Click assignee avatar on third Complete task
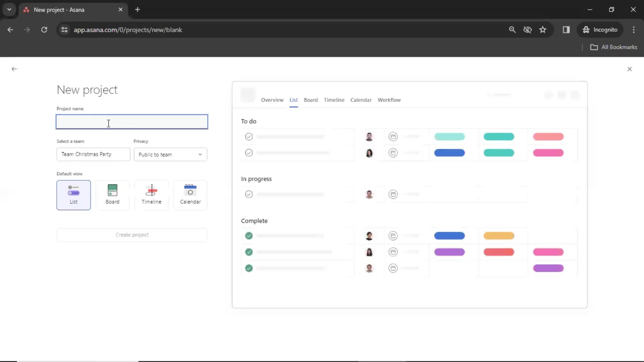This screenshot has height=362, width=644. (x=369, y=268)
